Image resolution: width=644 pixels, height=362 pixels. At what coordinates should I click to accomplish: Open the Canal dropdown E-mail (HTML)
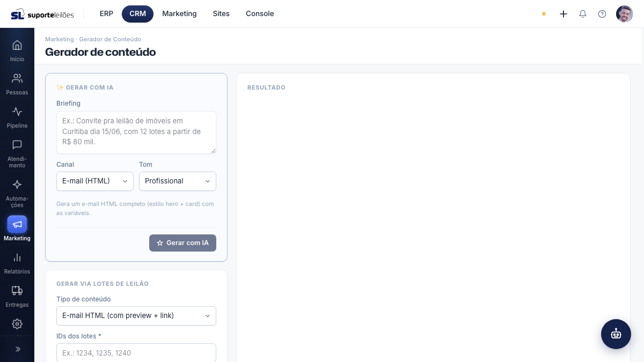click(x=95, y=181)
